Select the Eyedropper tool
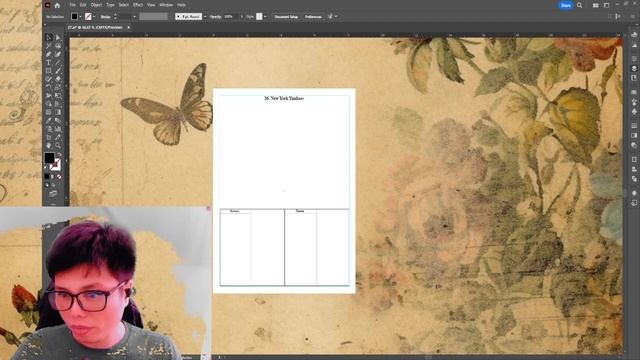Image resolution: width=640 pixels, height=360 pixels. point(49,120)
